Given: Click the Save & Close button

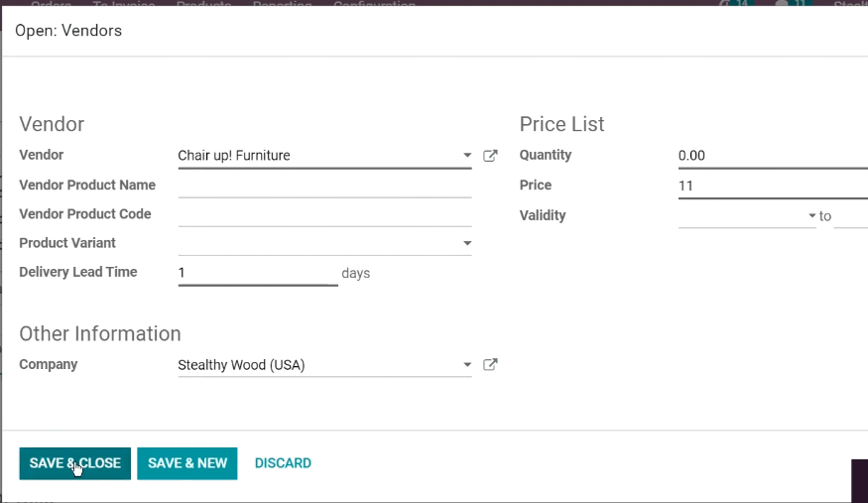Looking at the screenshot, I should 74,463.
